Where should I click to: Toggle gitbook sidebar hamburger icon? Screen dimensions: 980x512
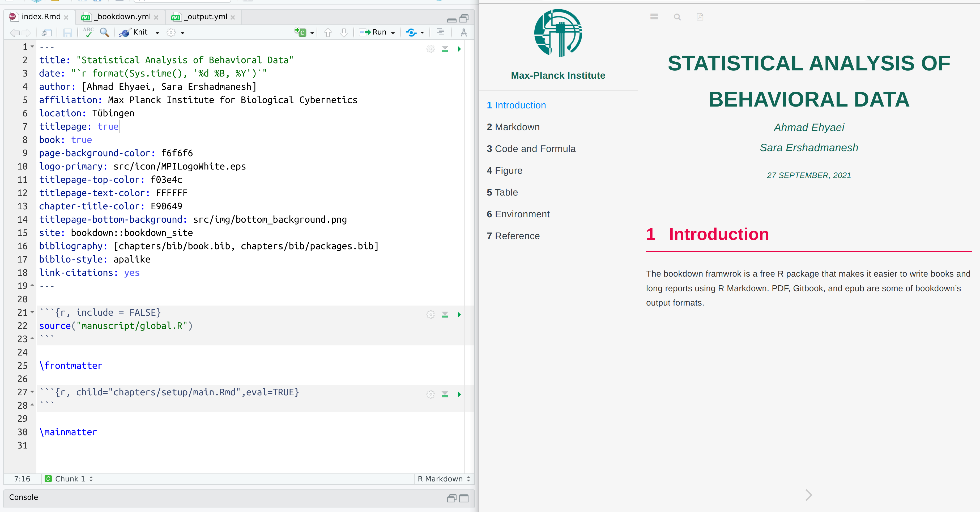tap(654, 17)
